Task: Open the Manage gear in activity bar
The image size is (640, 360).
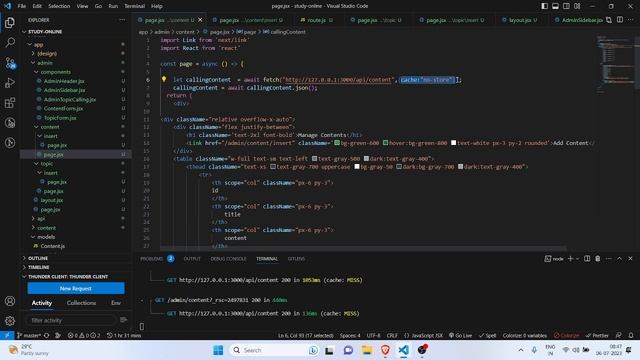Action: tap(10, 321)
